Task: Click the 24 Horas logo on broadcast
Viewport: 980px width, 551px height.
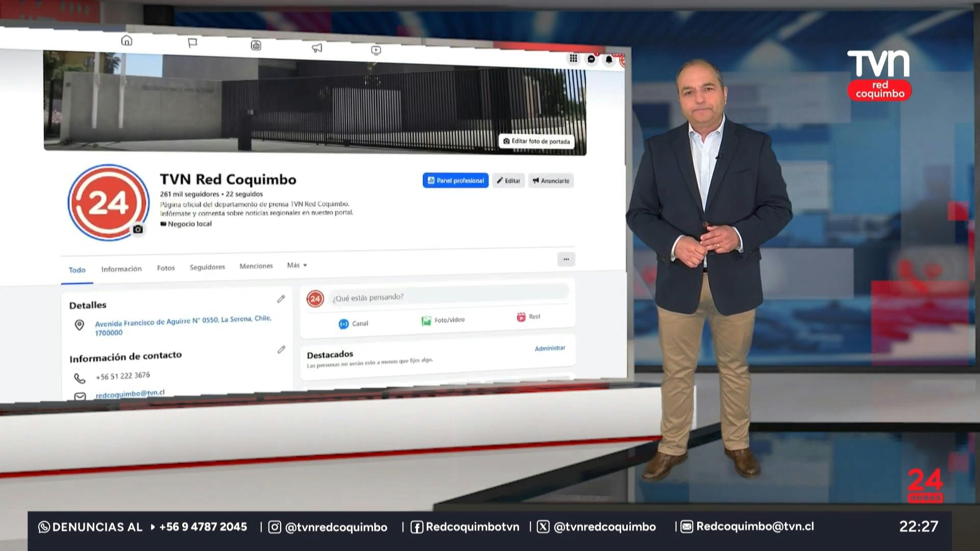Action: coord(925,486)
